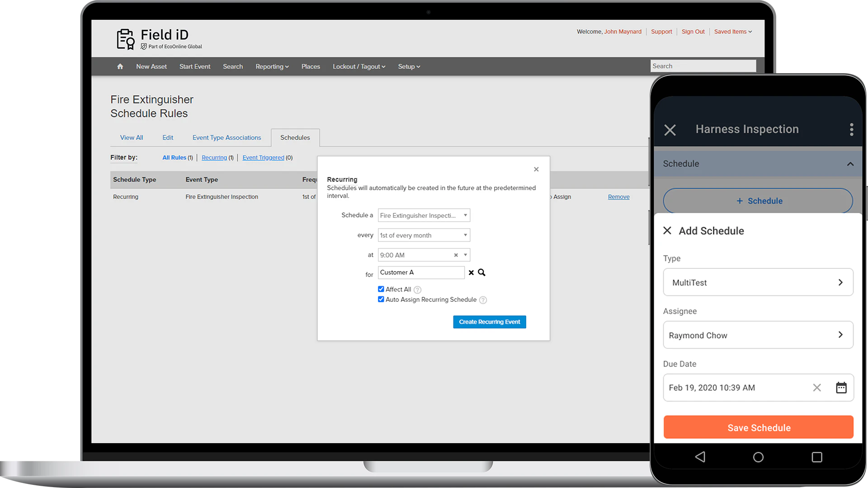The width and height of the screenshot is (868, 488).
Task: Clear the Due Date with the X icon
Action: point(817,387)
